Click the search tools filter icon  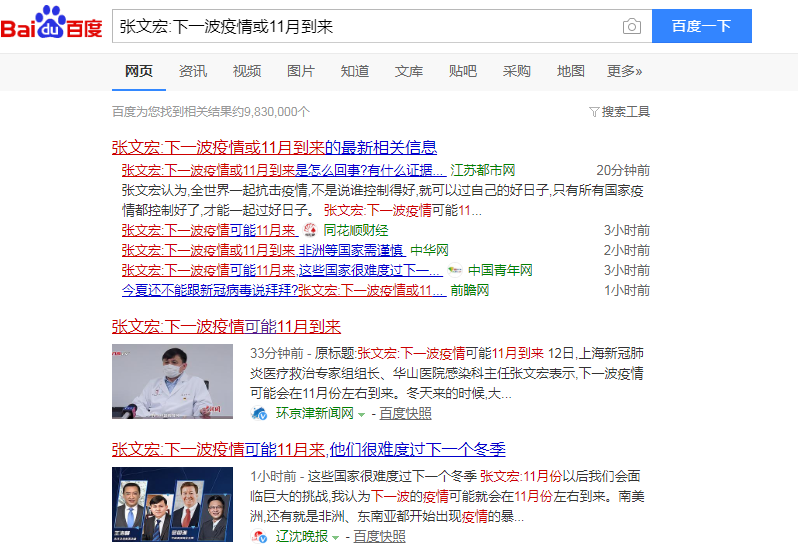593,111
